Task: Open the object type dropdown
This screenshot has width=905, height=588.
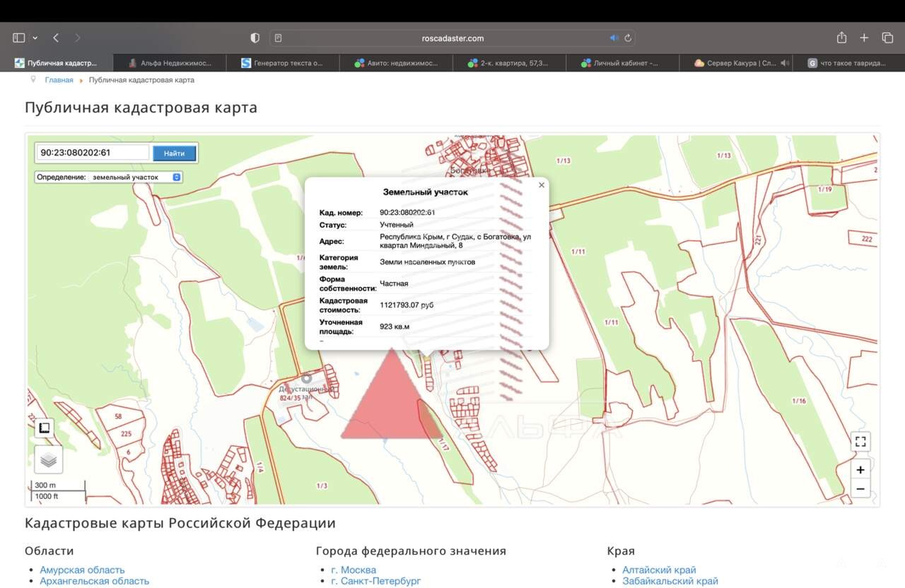Action: pyautogui.click(x=109, y=177)
